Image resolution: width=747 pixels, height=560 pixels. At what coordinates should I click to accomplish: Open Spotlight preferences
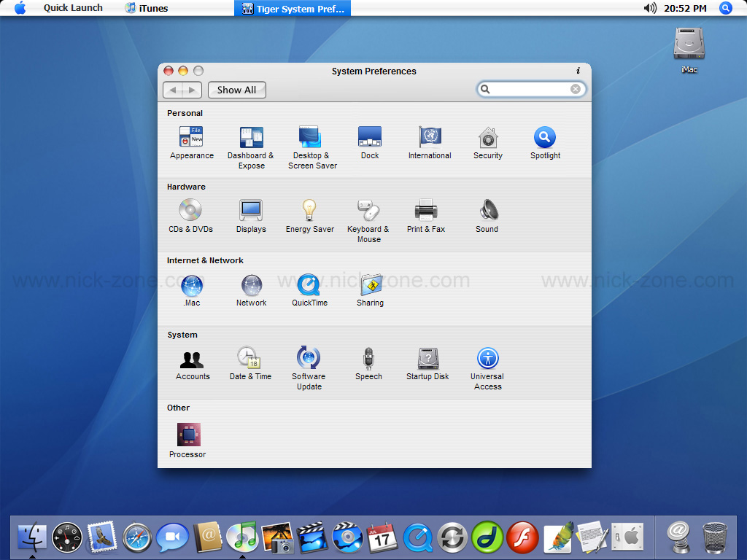(545, 142)
